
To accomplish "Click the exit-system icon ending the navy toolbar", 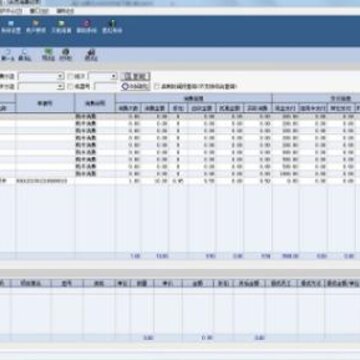I will [x=112, y=23].
